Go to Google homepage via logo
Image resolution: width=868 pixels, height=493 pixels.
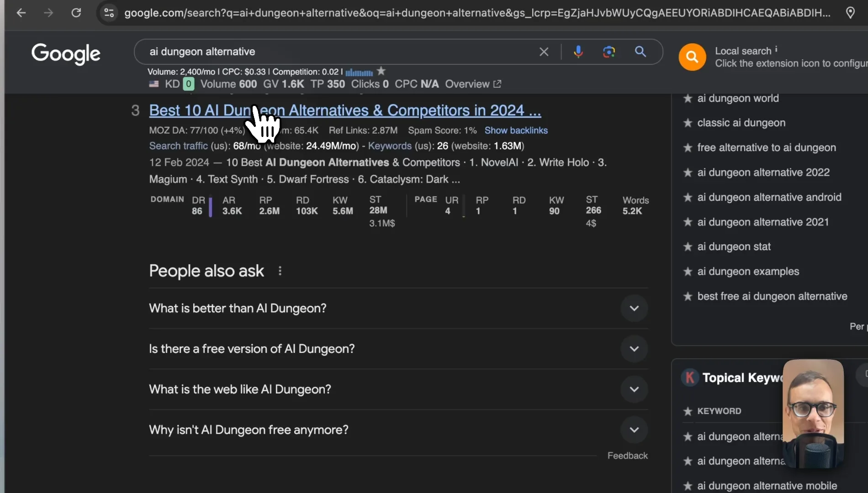tap(66, 54)
